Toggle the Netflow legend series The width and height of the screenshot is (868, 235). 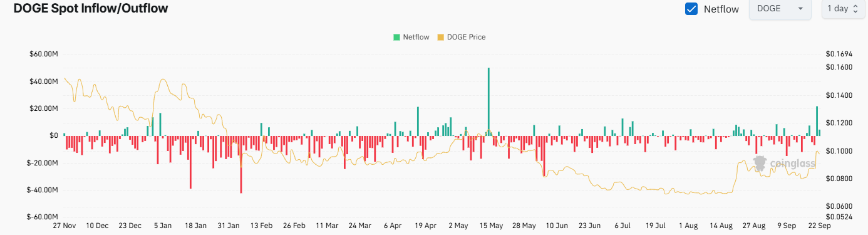pos(411,37)
